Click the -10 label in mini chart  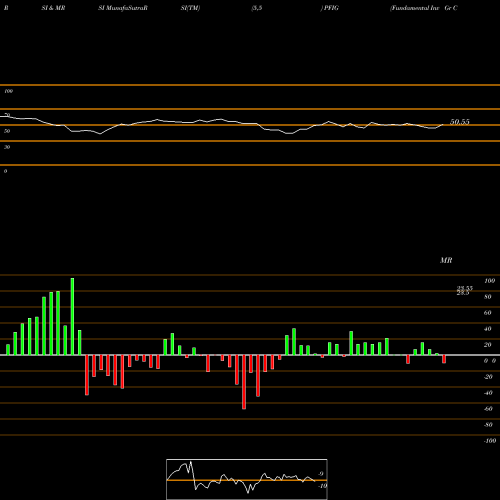[322, 486]
